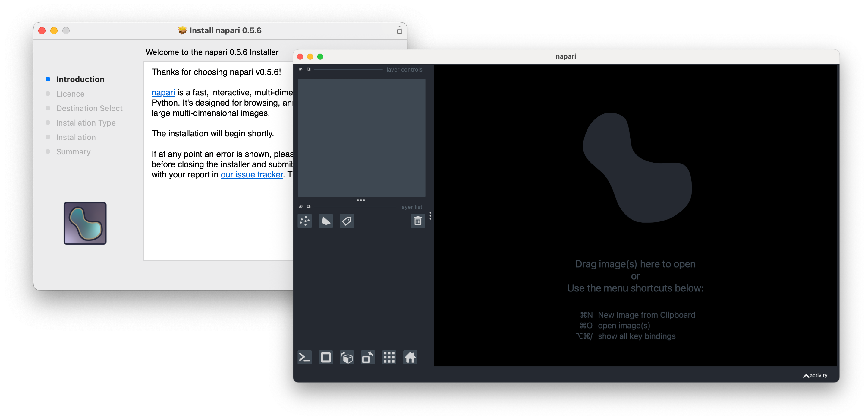
Task: Open the integrated IPython console
Action: [x=305, y=357]
